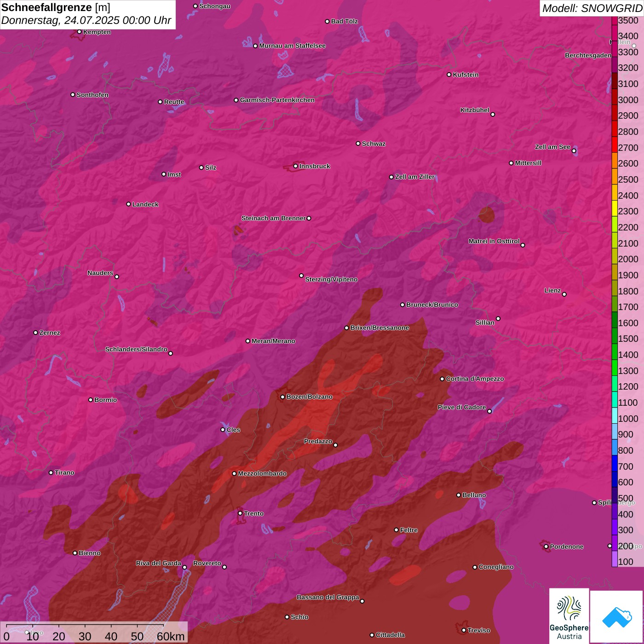The image size is (644, 644).
Task: Click the Innsbruck city marker
Action: tap(296, 166)
